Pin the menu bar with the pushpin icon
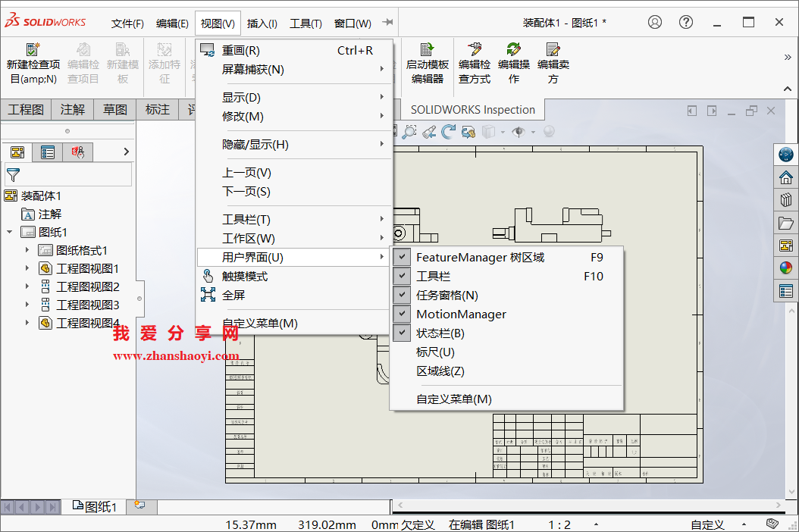The image size is (799, 532). point(388,23)
